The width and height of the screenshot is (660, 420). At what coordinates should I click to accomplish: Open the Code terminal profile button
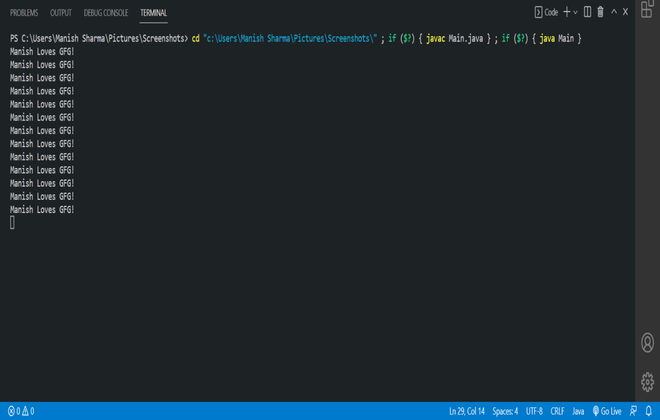(546, 12)
